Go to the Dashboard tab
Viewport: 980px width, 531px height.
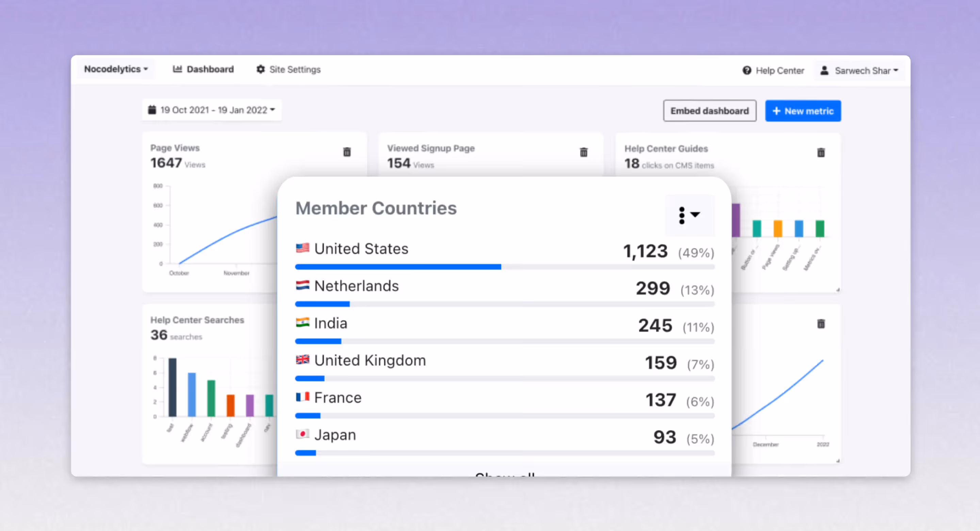(x=203, y=69)
